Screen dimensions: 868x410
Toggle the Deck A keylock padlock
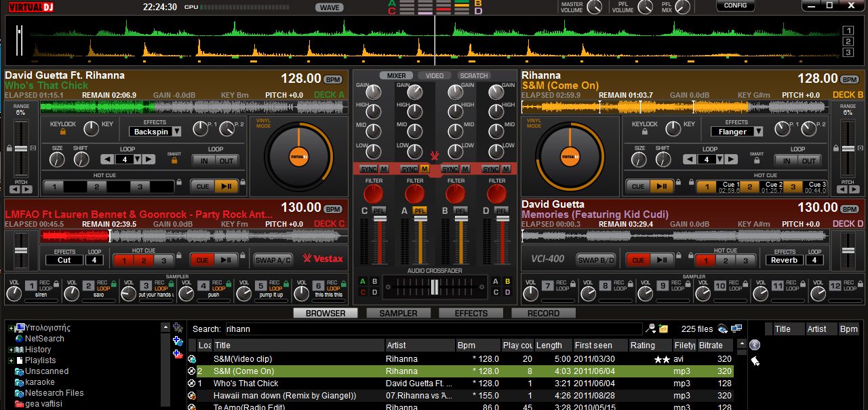(x=64, y=133)
